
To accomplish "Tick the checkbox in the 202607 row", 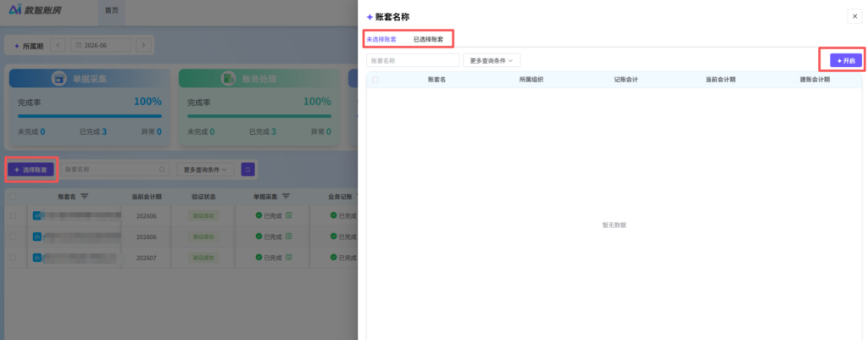I will click(x=13, y=258).
